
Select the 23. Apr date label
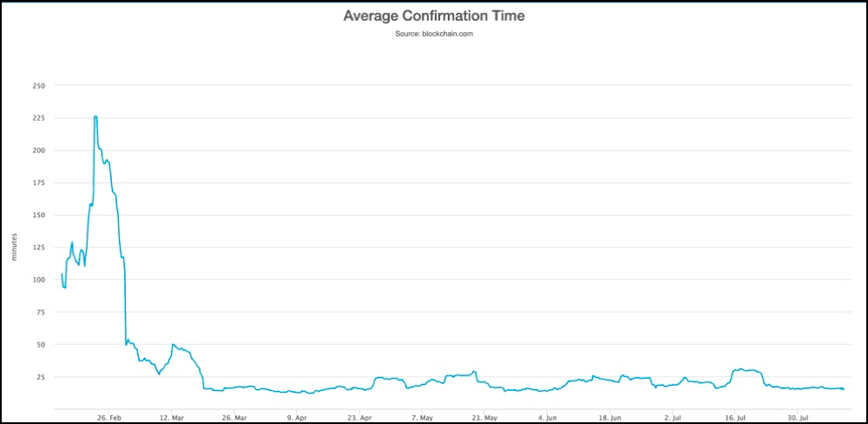click(x=359, y=415)
